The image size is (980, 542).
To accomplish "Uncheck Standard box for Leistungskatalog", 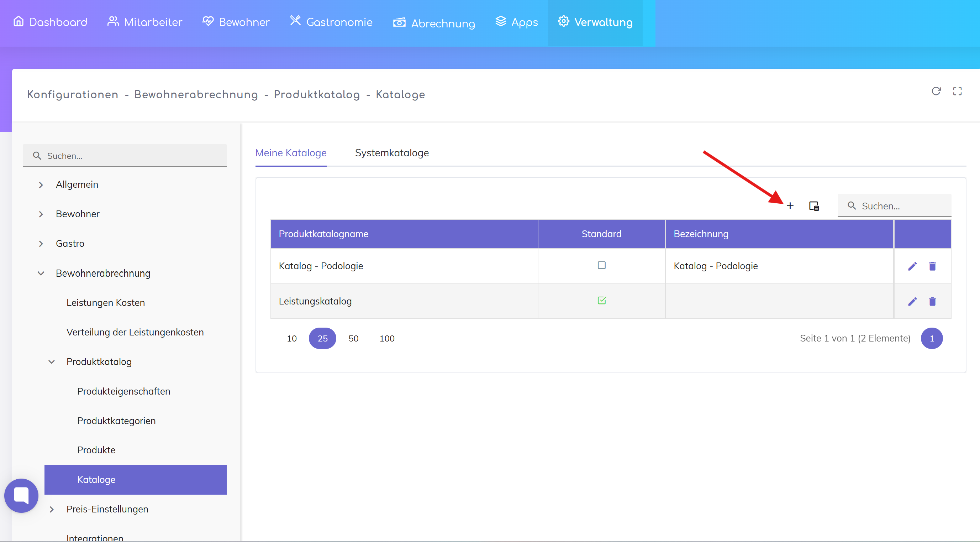I will coord(601,301).
